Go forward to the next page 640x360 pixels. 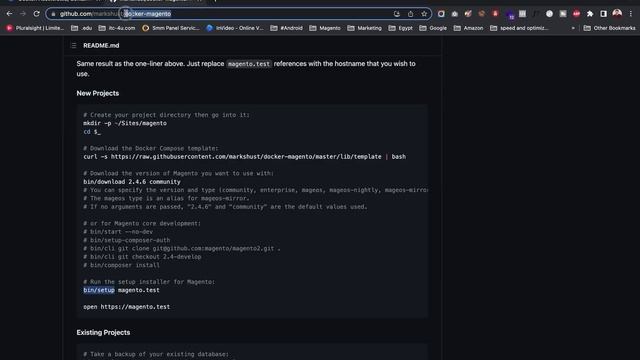click(23, 14)
